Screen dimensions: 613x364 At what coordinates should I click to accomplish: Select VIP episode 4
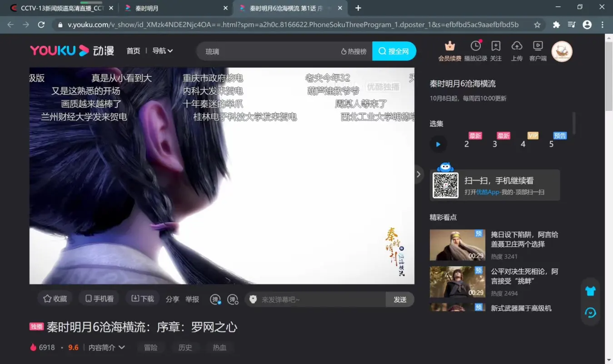523,144
